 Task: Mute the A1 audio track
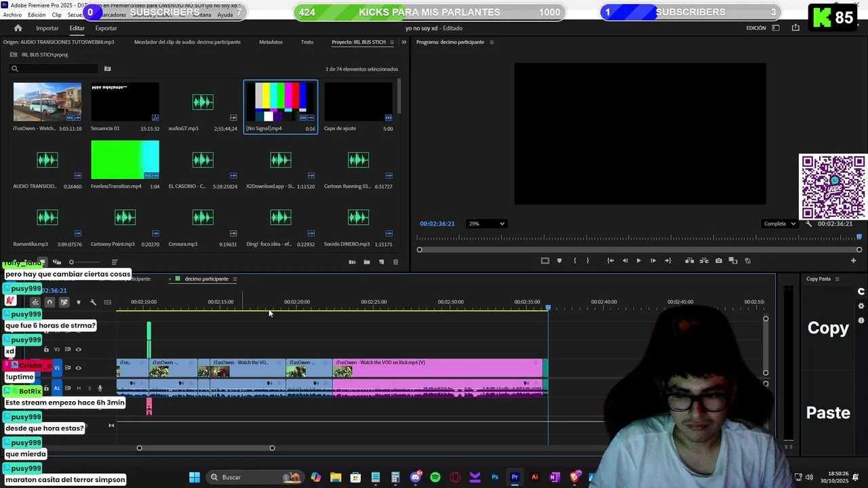pyautogui.click(x=79, y=388)
